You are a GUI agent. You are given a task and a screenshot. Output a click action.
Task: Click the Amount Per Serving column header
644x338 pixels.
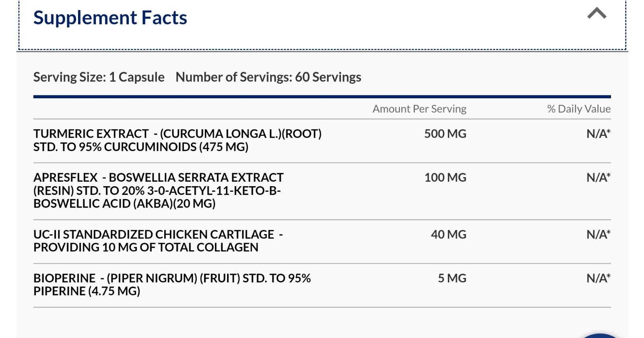click(x=419, y=109)
